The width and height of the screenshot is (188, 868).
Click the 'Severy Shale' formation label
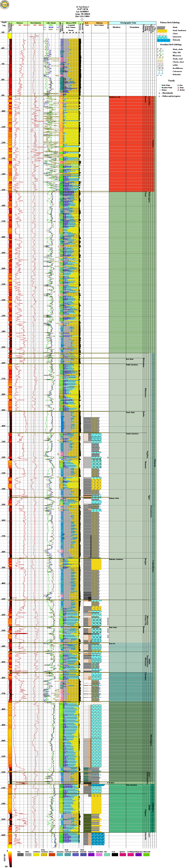[130, 412]
